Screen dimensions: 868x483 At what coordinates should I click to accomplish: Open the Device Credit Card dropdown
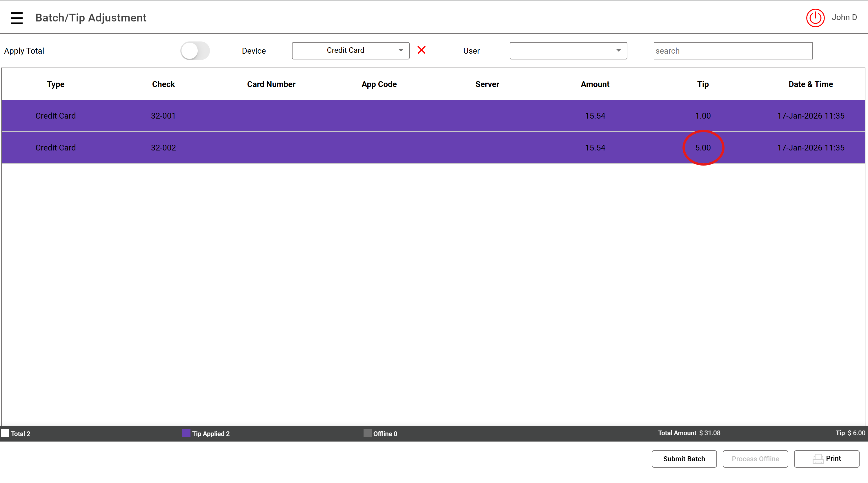coord(345,50)
